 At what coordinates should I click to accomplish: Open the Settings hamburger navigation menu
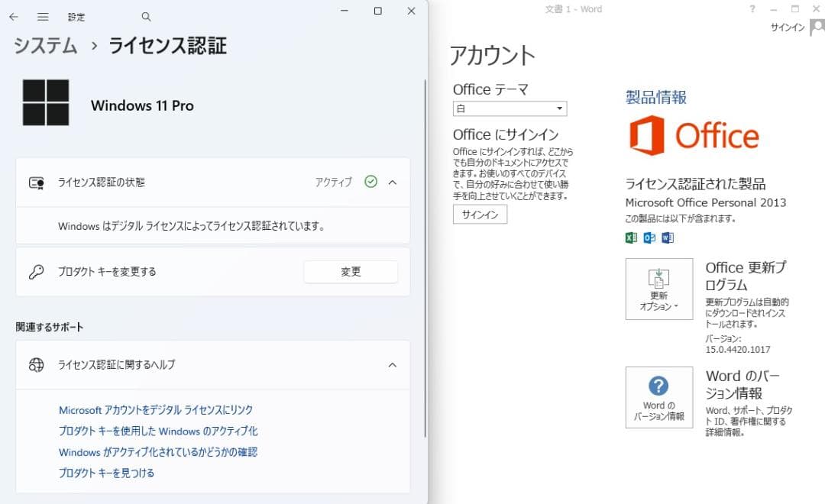pyautogui.click(x=43, y=17)
